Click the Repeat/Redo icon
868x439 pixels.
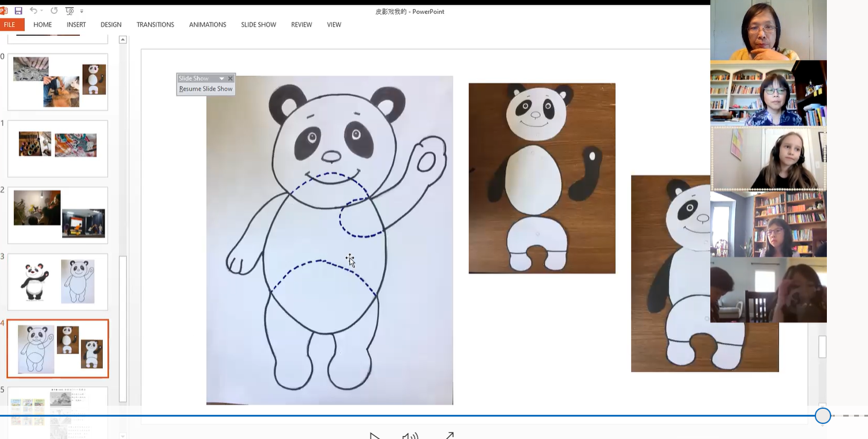pos(54,10)
